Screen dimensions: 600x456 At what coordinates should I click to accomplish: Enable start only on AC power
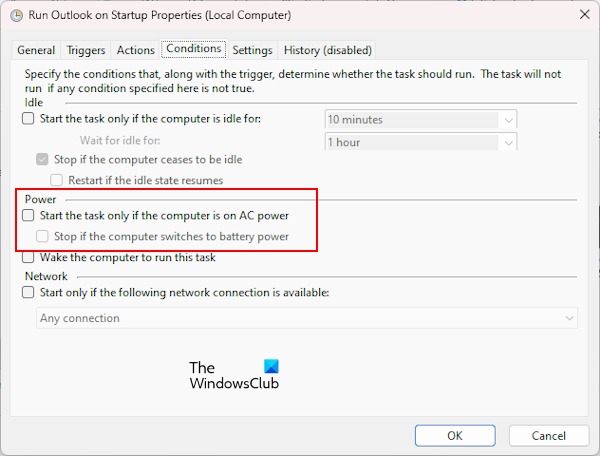(28, 215)
